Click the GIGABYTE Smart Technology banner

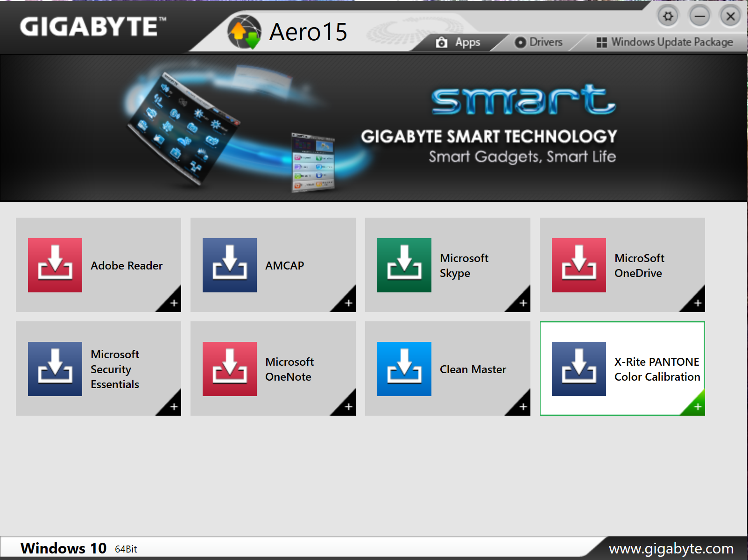coord(374,128)
